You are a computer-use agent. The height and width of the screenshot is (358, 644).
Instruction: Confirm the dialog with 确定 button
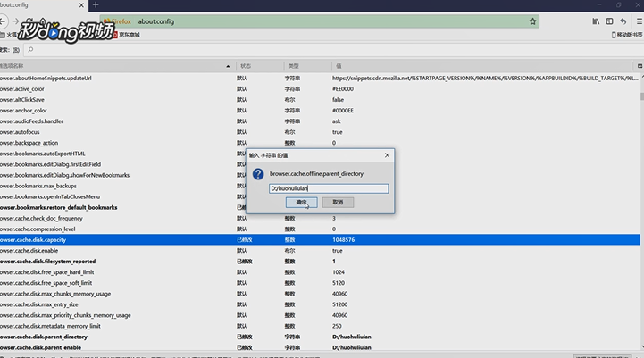[302, 203]
